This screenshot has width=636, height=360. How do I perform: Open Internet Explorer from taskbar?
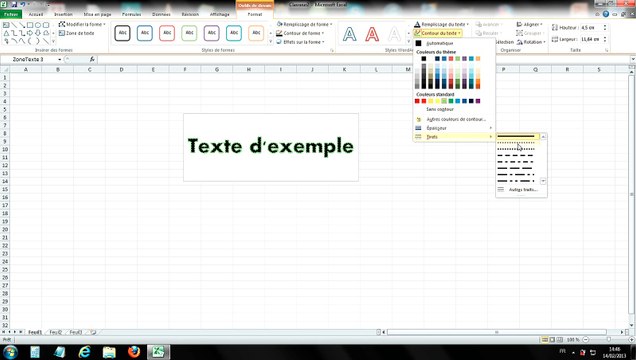pyautogui.click(x=84, y=352)
